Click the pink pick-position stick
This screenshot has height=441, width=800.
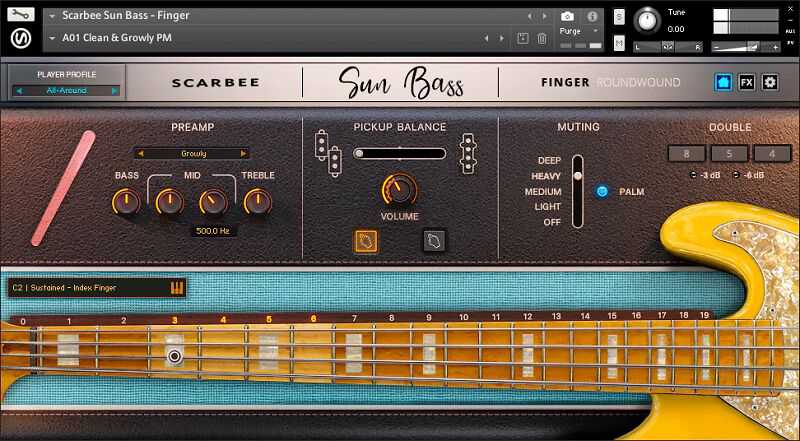click(x=63, y=189)
